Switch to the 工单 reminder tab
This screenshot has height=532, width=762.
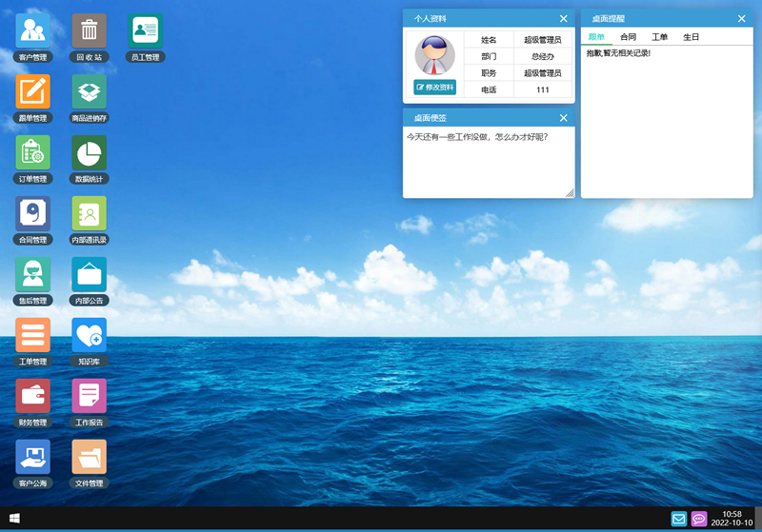coord(659,37)
